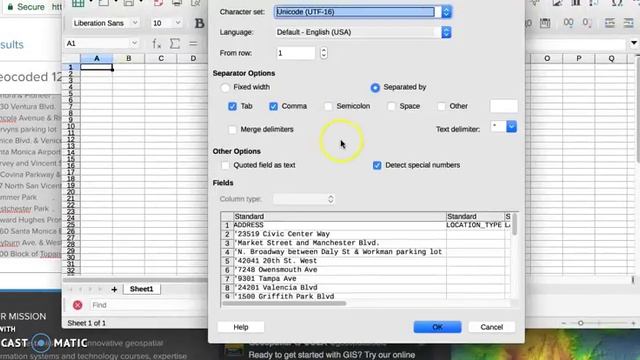Image resolution: width=640 pixels, height=360 pixels.
Task: Open the Liberation Sans font name dropdown
Action: 135,23
